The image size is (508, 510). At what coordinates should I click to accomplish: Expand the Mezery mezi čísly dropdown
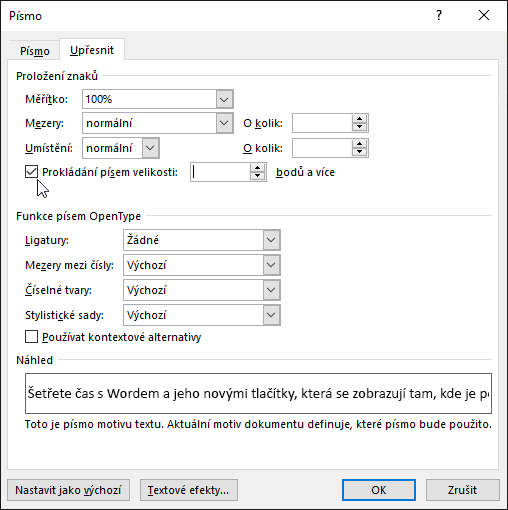pyautogui.click(x=271, y=265)
